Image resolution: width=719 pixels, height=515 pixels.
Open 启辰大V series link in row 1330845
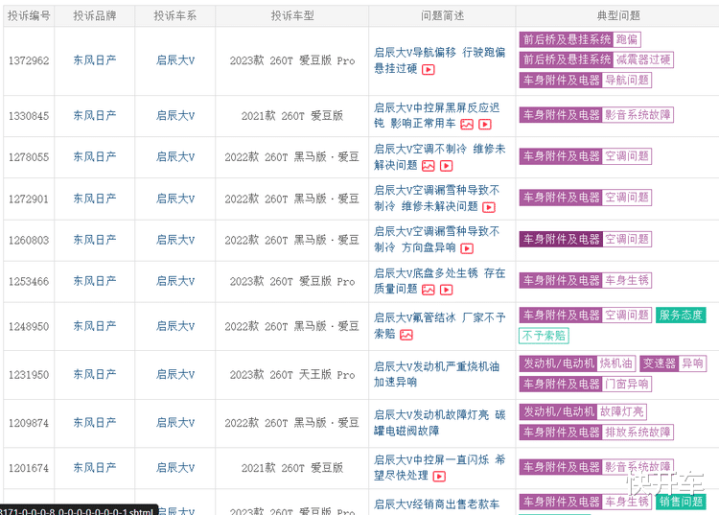coord(175,116)
